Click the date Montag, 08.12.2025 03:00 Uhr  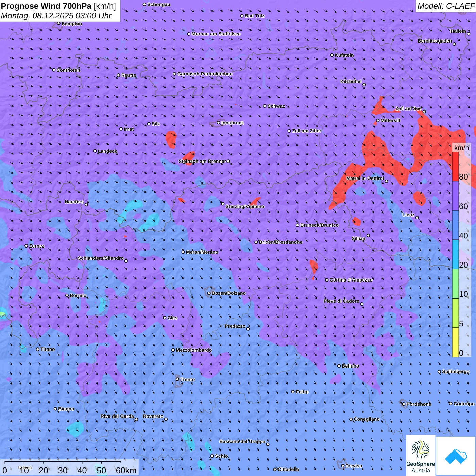pos(56,16)
